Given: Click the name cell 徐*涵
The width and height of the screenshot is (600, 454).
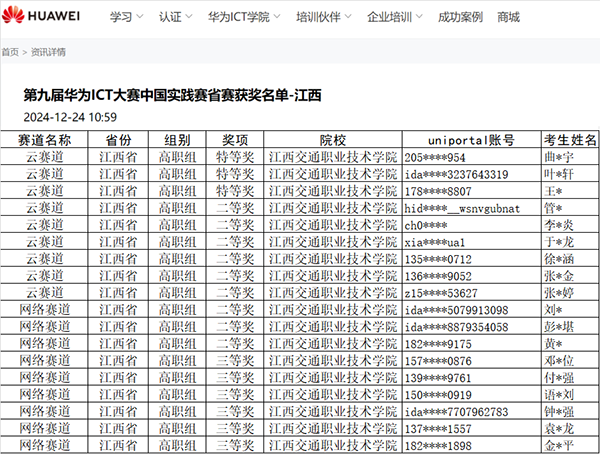Looking at the screenshot, I should (570, 259).
